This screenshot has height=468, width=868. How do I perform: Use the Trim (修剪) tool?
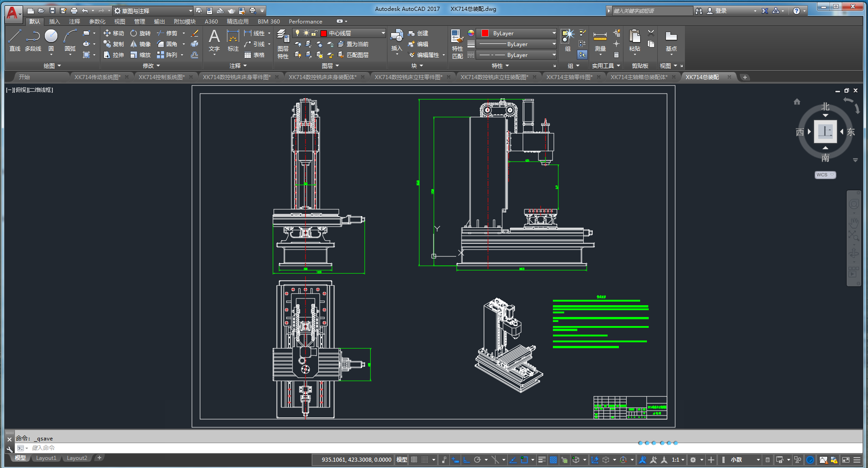pos(167,33)
